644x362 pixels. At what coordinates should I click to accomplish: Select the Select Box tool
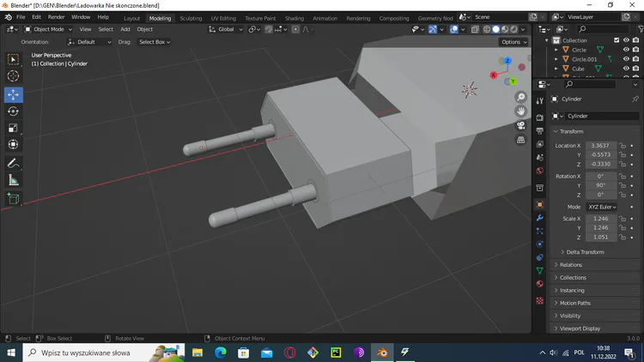point(13,59)
